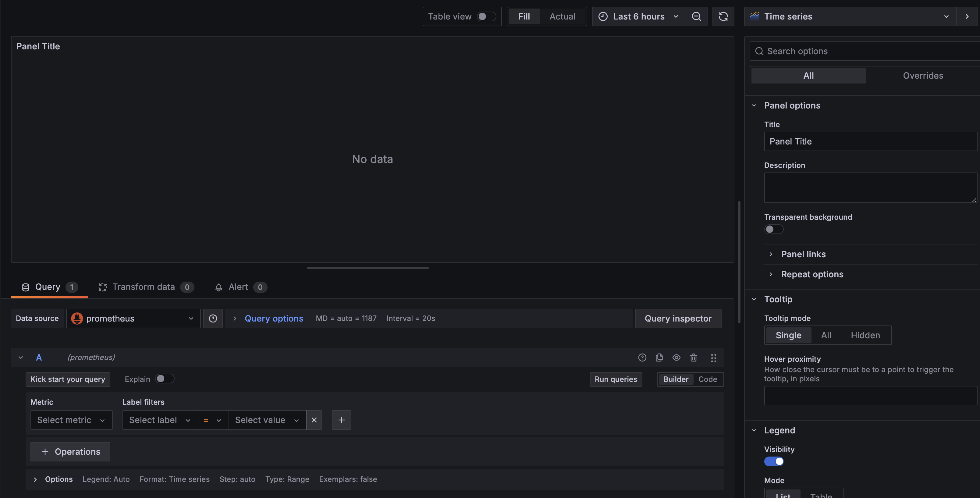Switch query editor to Builder mode
980x498 pixels.
[x=676, y=379]
